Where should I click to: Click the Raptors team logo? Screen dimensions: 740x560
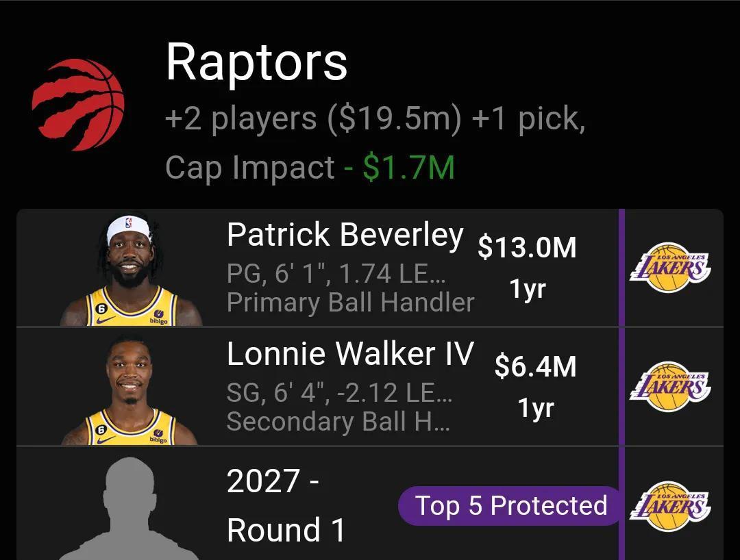coord(78,105)
